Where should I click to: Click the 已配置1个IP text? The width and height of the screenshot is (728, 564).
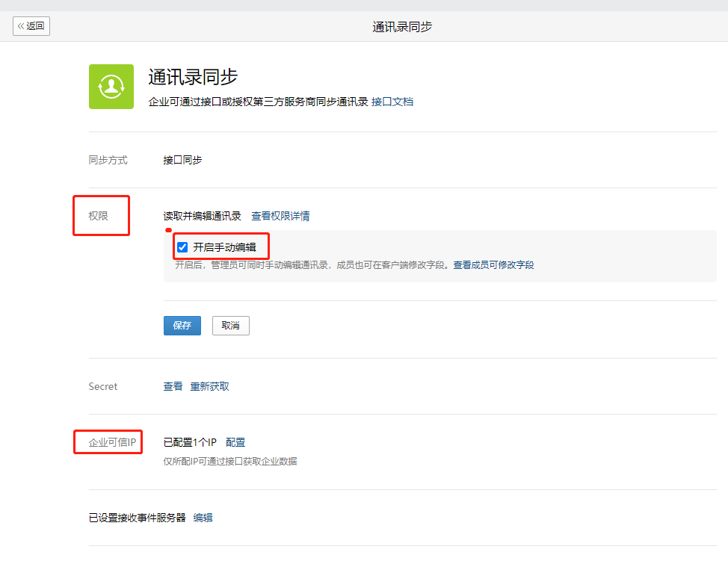pyautogui.click(x=190, y=442)
